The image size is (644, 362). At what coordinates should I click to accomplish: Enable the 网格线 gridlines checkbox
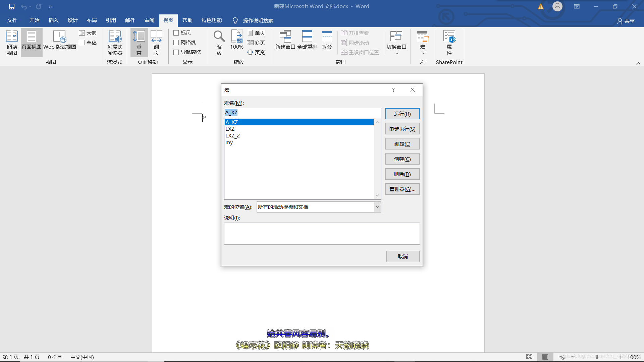coord(176,42)
